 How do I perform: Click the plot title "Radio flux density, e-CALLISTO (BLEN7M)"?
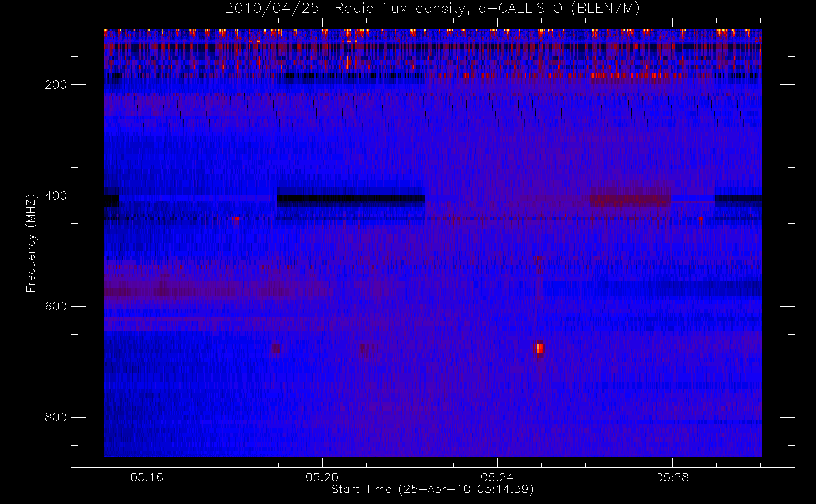coord(487,8)
